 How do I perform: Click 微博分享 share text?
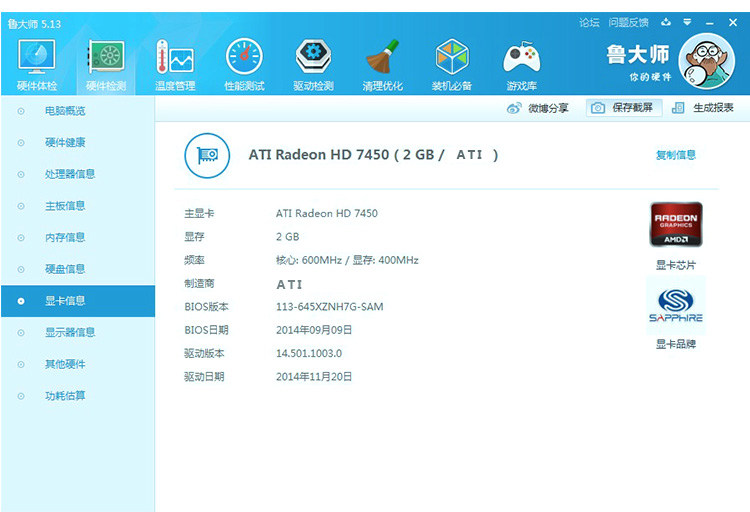tap(548, 108)
